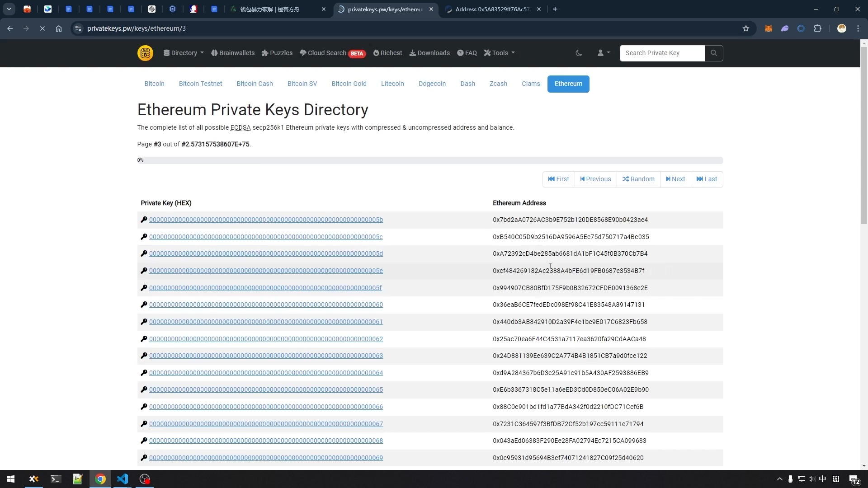This screenshot has width=868, height=488.
Task: Go to Previous page
Action: click(595, 179)
